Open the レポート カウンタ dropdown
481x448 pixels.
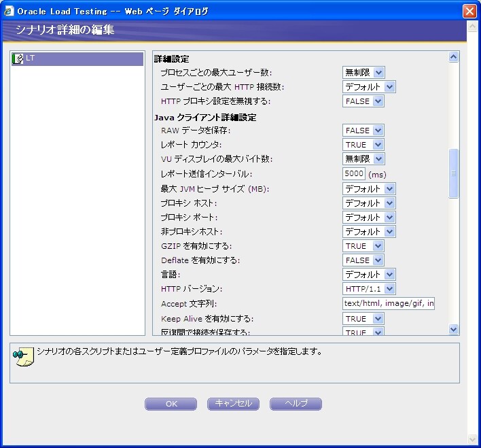(363, 145)
